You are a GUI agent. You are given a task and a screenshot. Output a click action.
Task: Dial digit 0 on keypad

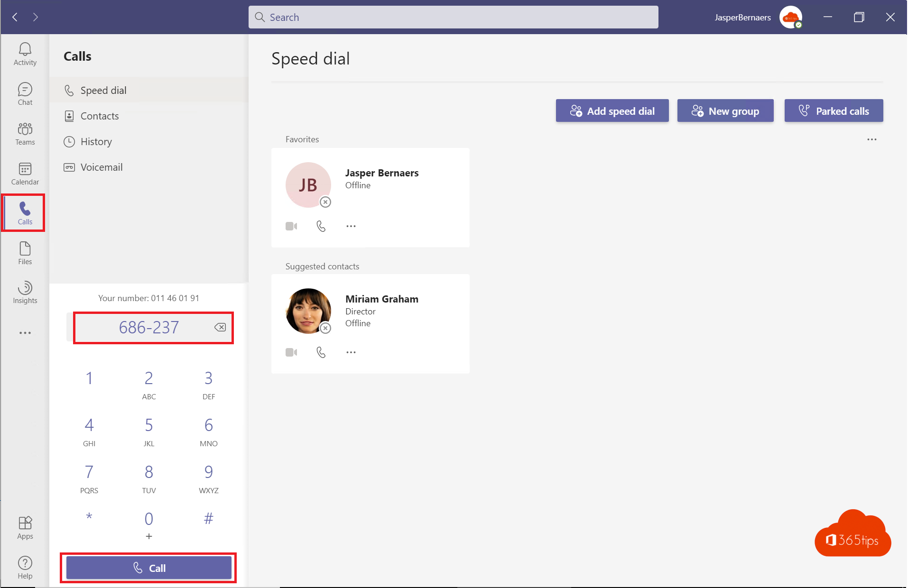(149, 525)
